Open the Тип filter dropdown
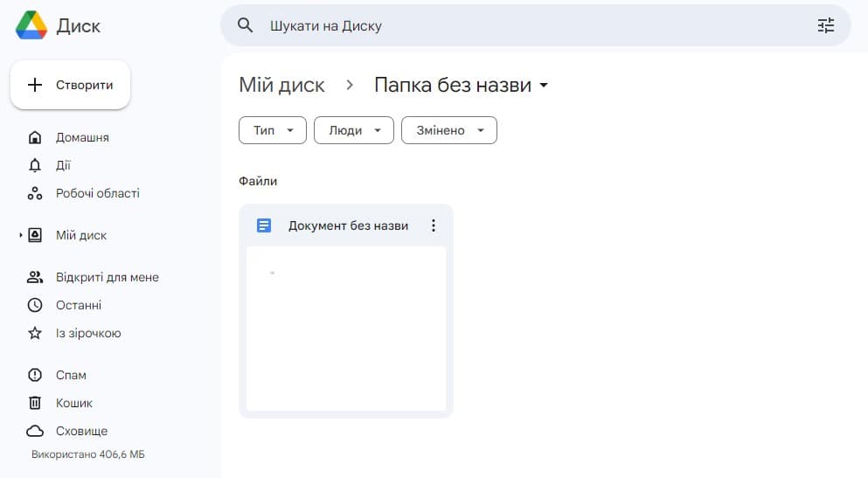This screenshot has height=478, width=868. (272, 130)
